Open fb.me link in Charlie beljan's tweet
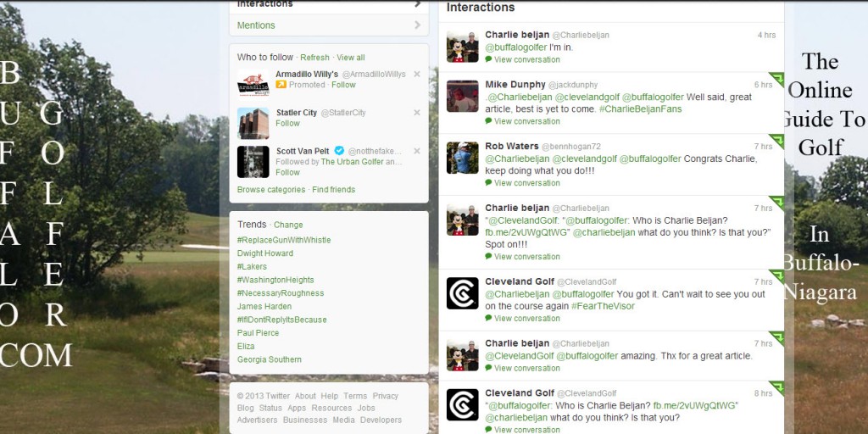This screenshot has width=868, height=434. [526, 232]
